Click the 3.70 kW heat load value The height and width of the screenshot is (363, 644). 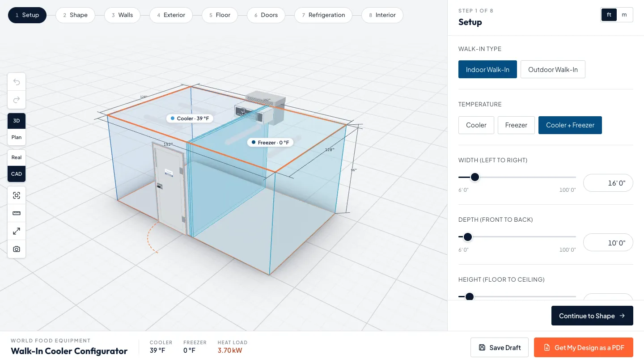[230, 350]
